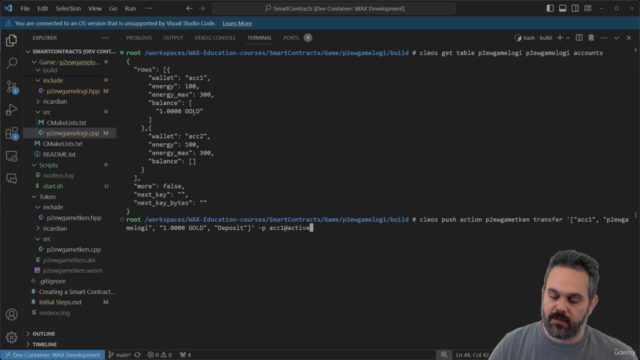Open the new terminal launch profile dropdown
The image size is (640, 360).
[568, 38]
